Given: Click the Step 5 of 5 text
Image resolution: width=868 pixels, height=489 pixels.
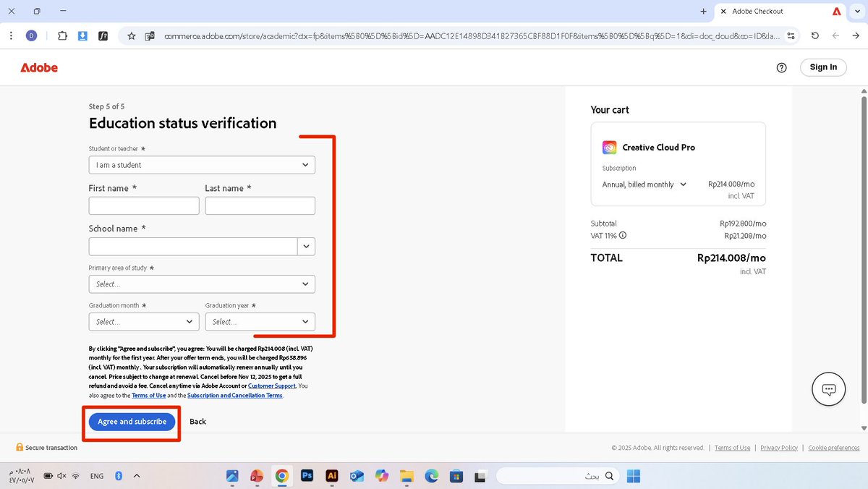Looking at the screenshot, I should click(106, 106).
